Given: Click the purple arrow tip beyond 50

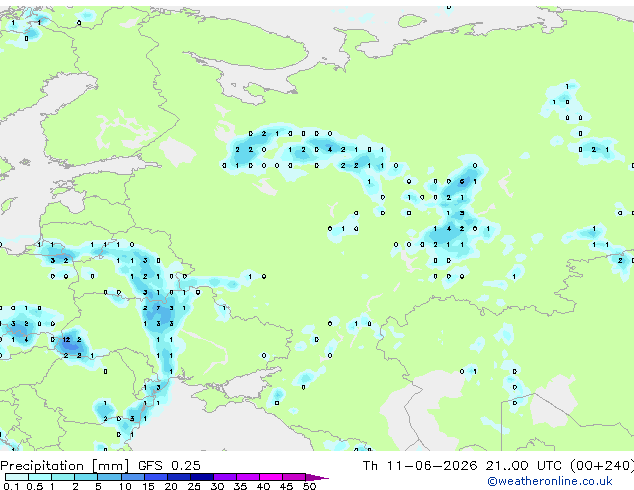Looking at the screenshot, I should 317,477.
